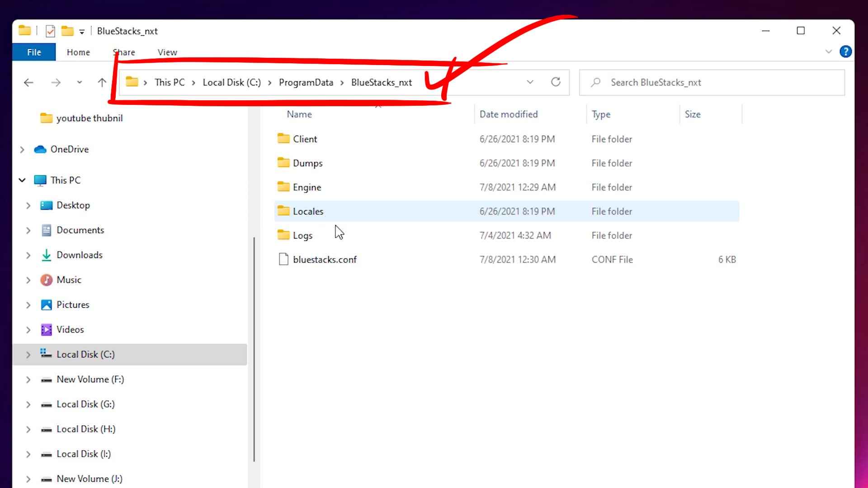
Task: Open the File menu
Action: pyautogui.click(x=33, y=52)
